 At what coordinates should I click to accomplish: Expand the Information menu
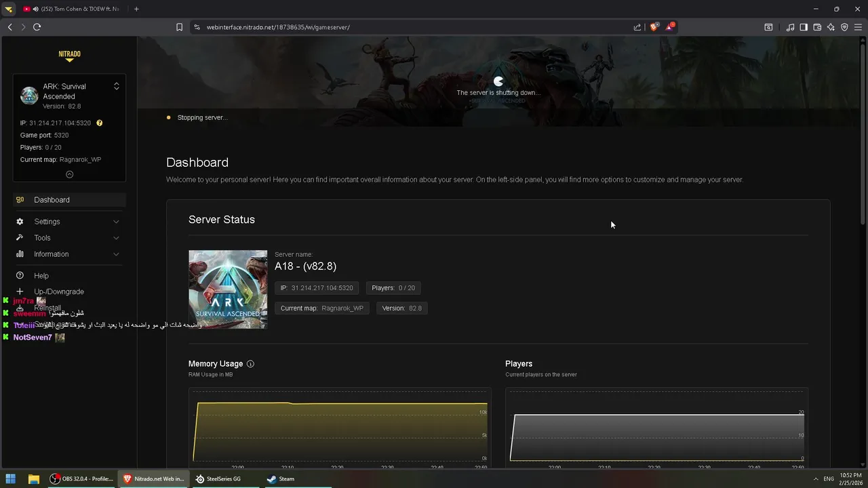pos(69,254)
